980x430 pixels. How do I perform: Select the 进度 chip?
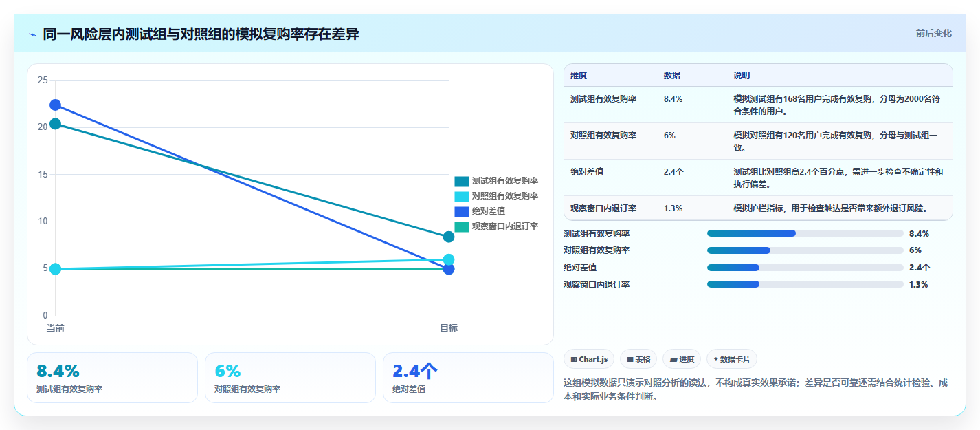682,359
